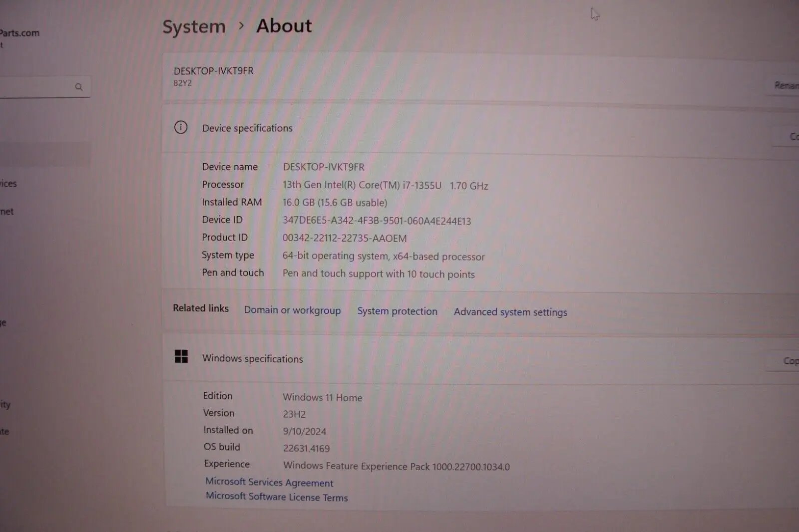Click the search magnifier icon in sidebar
This screenshot has width=799, height=532.
[79, 87]
